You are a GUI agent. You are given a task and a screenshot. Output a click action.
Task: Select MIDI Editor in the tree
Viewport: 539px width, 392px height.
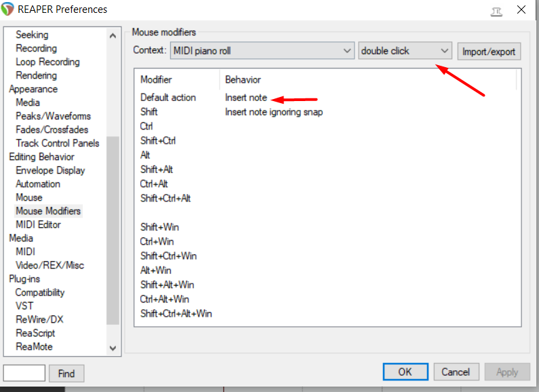(38, 224)
